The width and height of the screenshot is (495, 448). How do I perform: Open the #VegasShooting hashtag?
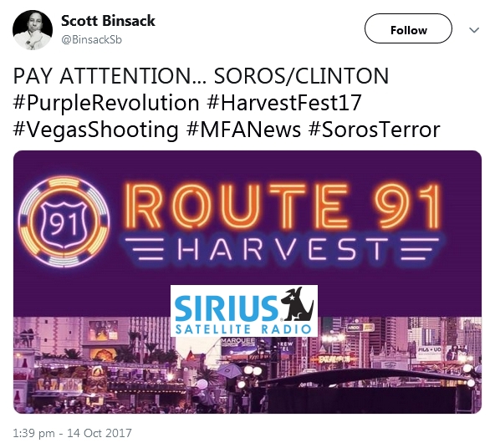click(x=95, y=130)
